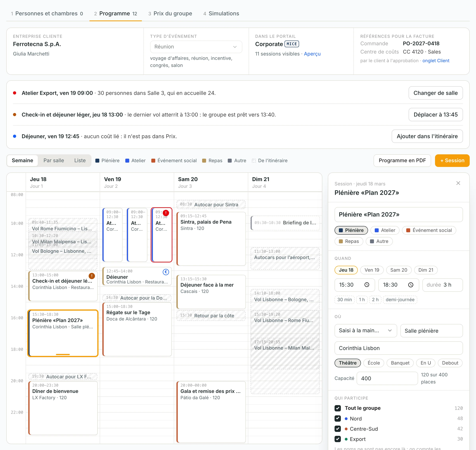Click the red alert icon on Ven 19 atelier
Viewport: 476px width, 450px height.
tap(166, 213)
